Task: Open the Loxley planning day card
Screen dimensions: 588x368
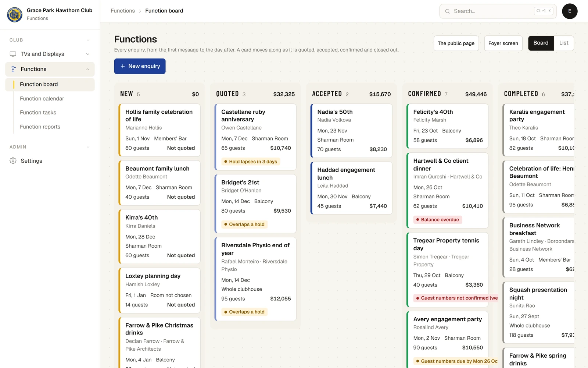Action: pos(159,290)
